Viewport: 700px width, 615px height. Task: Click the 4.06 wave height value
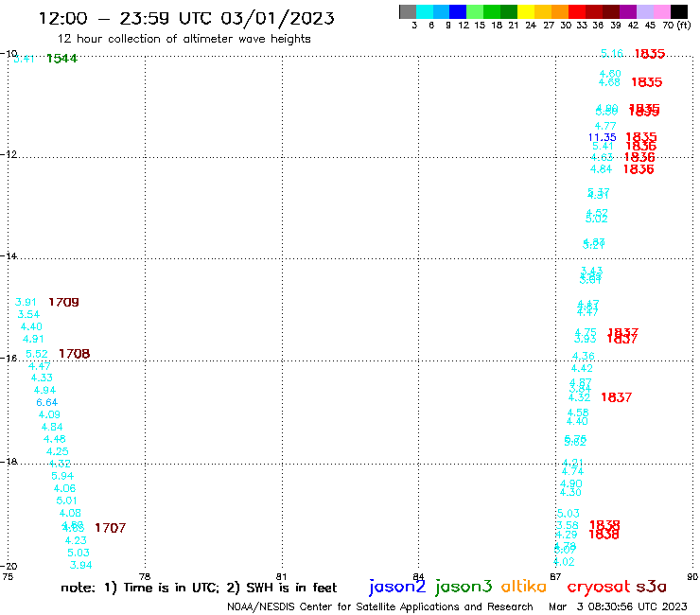(x=64, y=488)
